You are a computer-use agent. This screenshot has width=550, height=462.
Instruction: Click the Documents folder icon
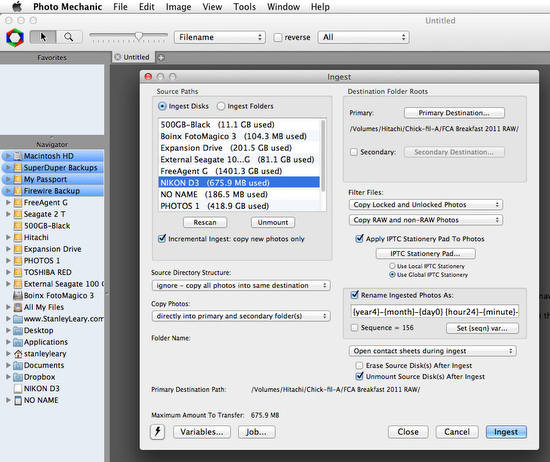coord(18,365)
